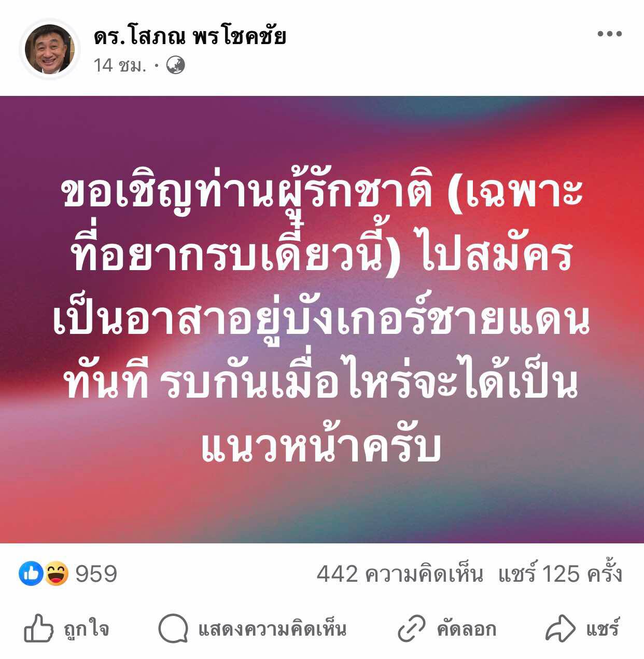Open the author's profile picture
The image size is (644, 659).
(50, 49)
